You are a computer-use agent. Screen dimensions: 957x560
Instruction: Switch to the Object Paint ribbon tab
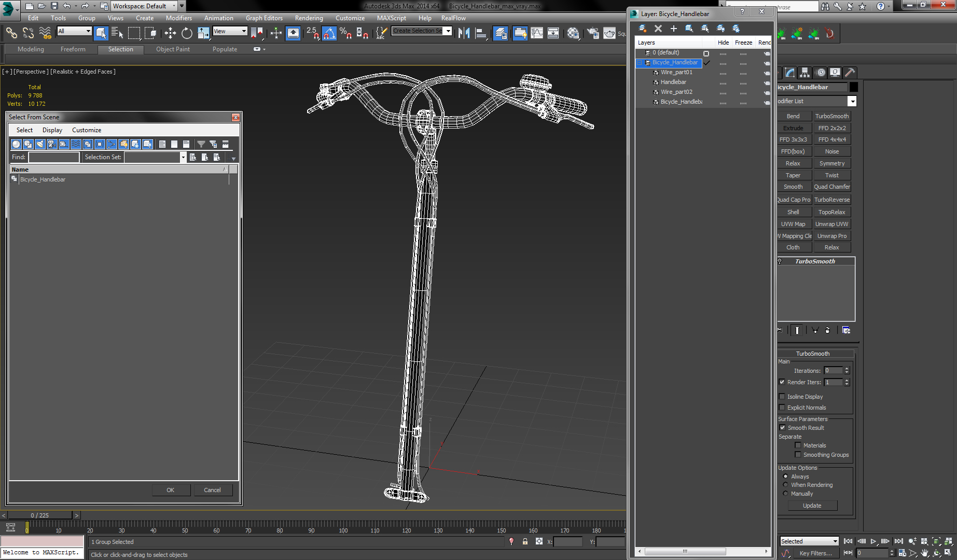[x=173, y=49]
